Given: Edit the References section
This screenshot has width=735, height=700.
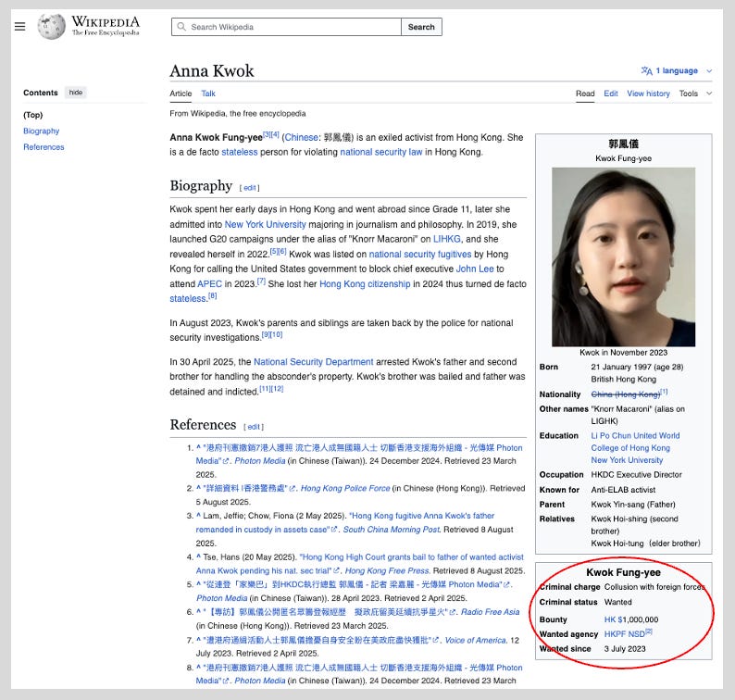Looking at the screenshot, I should pos(254,427).
